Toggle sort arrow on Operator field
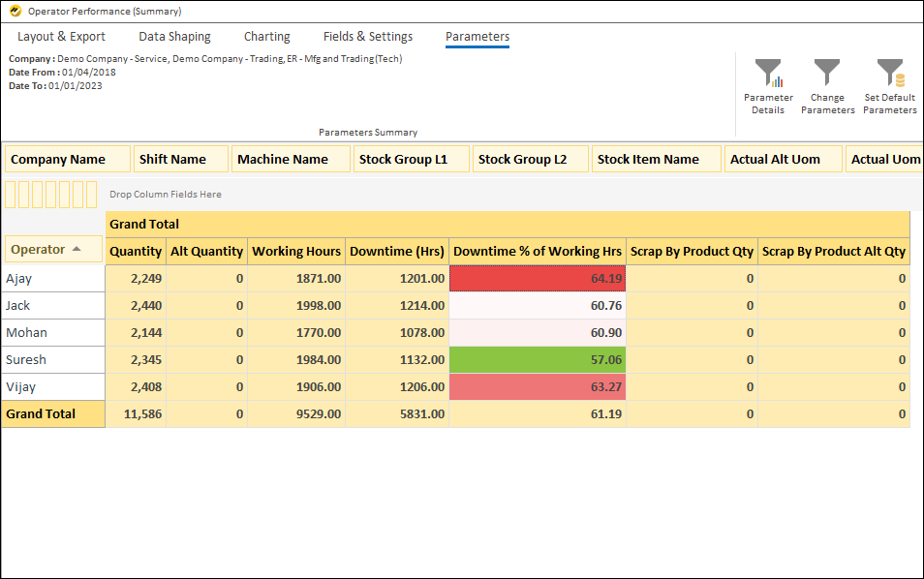This screenshot has width=924, height=579. pyautogui.click(x=77, y=250)
